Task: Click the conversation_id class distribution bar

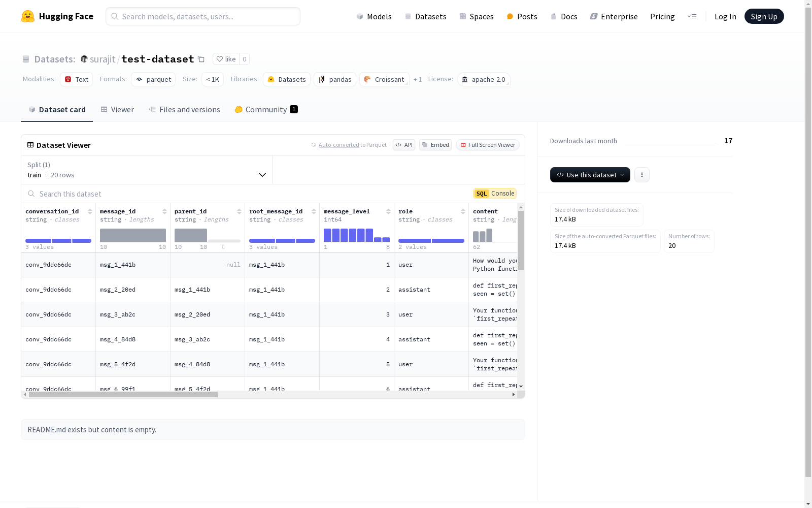Action: pos(58,241)
